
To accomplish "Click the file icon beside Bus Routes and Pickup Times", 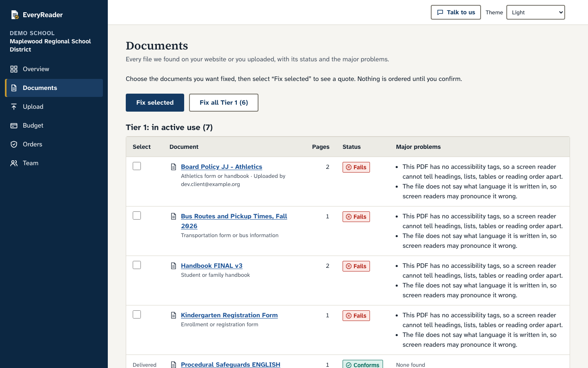I will point(174,216).
